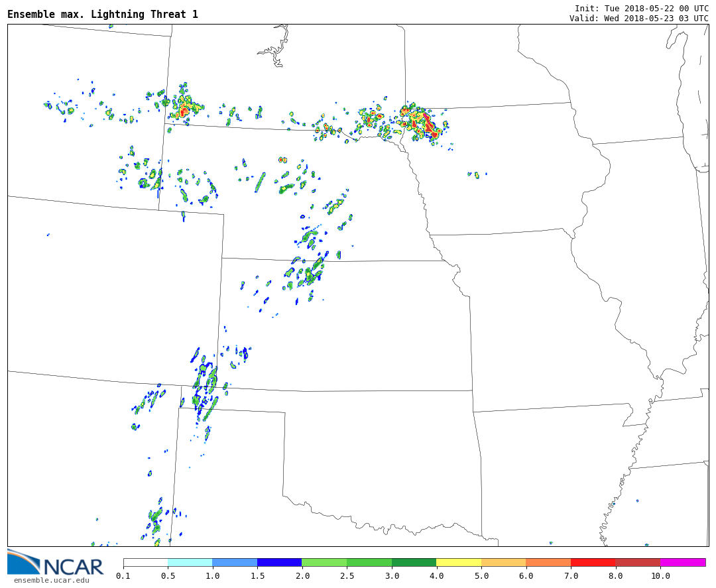
Task: Click the '0.1' label on the color bar
Action: (123, 576)
